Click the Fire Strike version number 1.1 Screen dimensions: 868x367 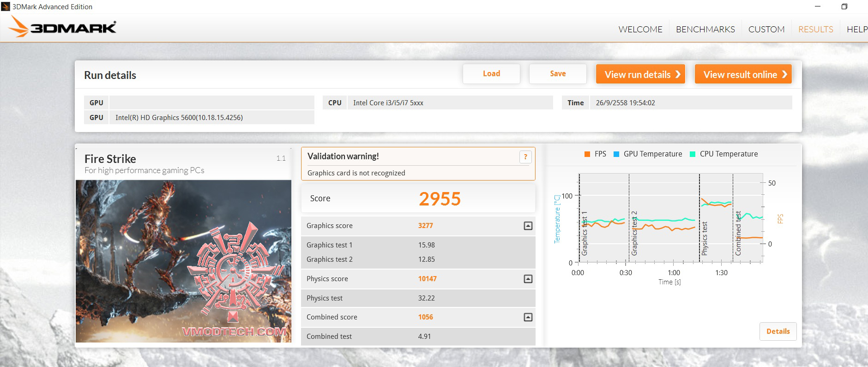[x=281, y=158]
